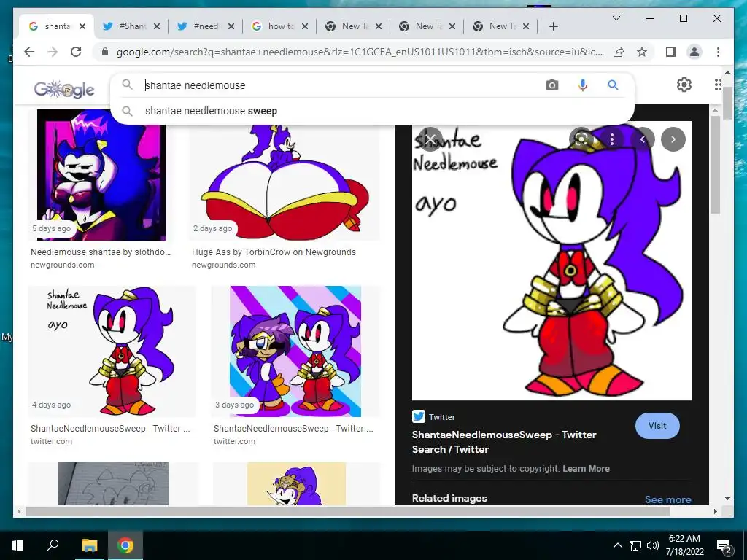Click 'Needlemouse shantae by slothdo...' title

101,252
